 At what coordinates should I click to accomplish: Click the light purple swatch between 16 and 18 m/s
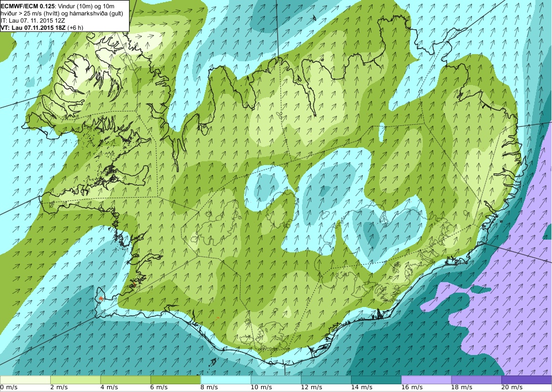426,380
